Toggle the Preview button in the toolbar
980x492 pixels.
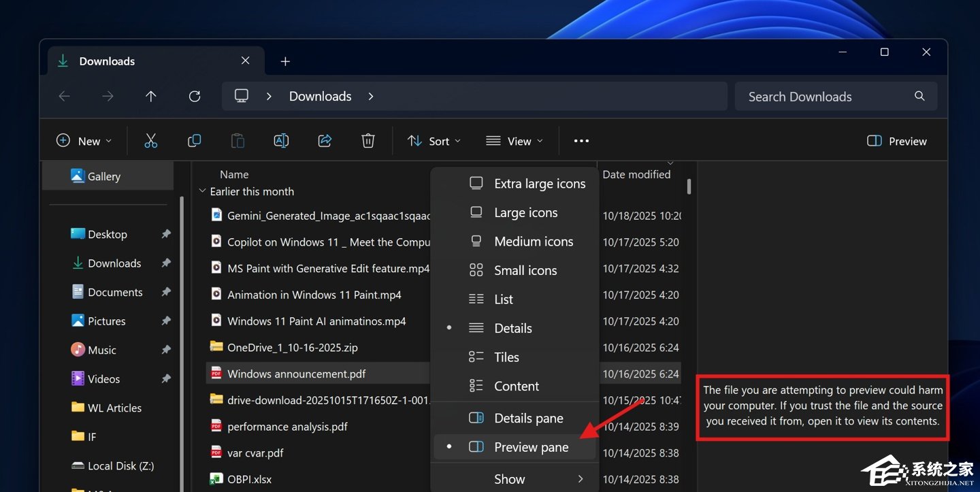click(x=896, y=140)
